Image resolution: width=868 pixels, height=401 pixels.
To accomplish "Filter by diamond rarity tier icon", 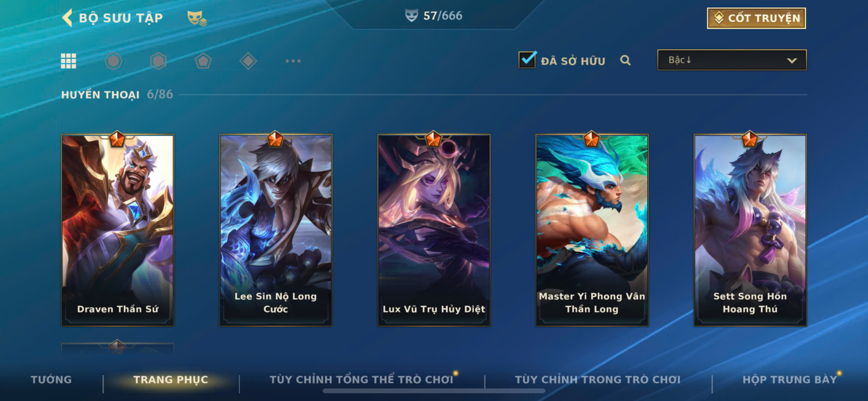I will tap(248, 61).
